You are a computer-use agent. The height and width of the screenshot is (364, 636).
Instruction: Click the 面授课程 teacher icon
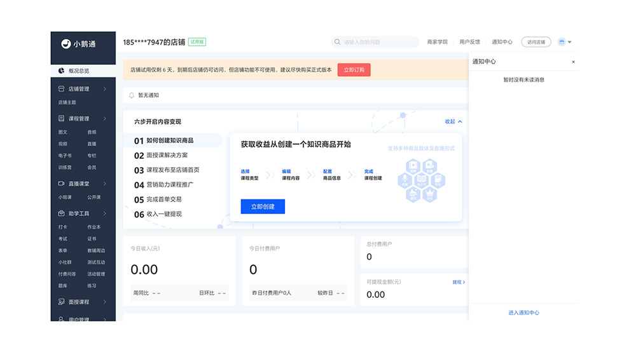(x=61, y=302)
